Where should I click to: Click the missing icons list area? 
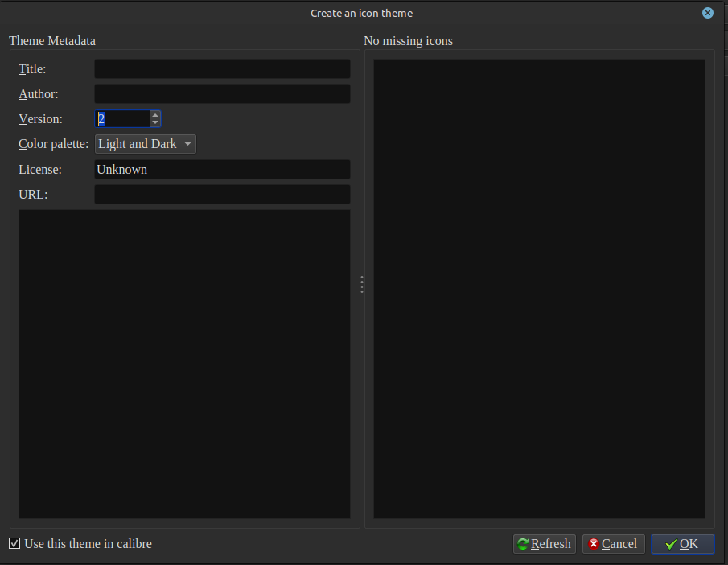coord(539,289)
